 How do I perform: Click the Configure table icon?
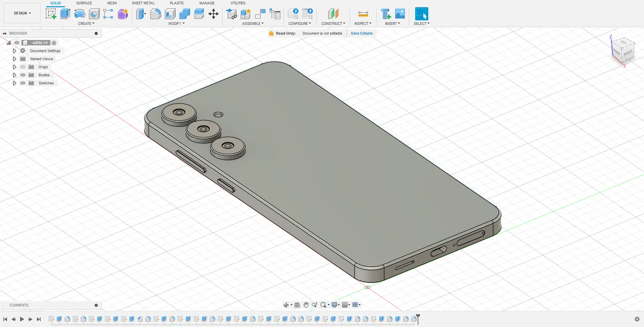click(308, 14)
